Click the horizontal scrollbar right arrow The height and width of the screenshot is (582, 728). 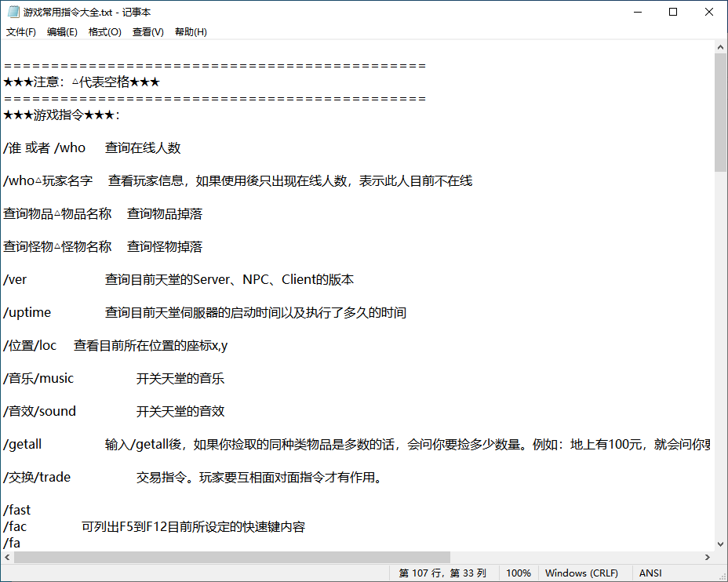pyautogui.click(x=708, y=557)
